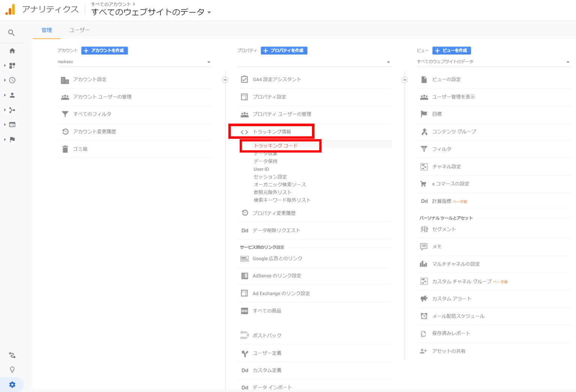Open the Home icon in left sidebar
Screen dimensions: 576x392
pos(12,51)
